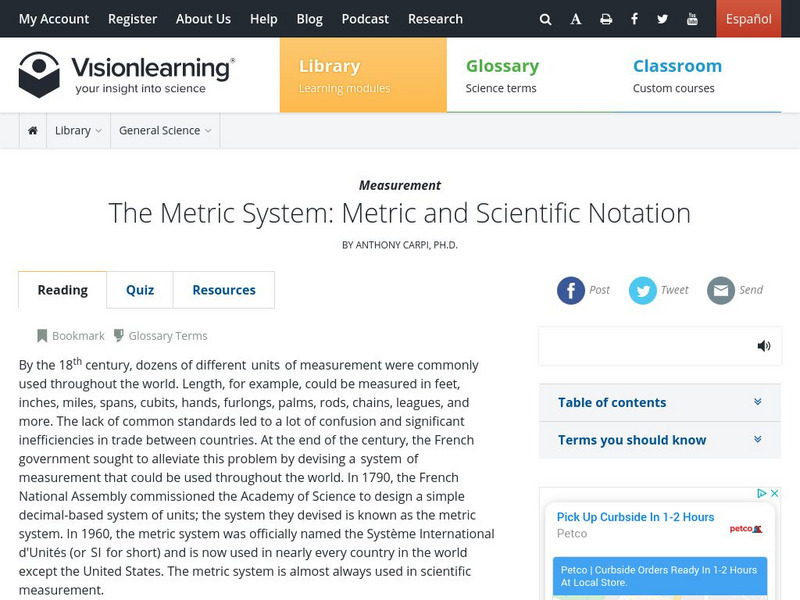This screenshot has height=600, width=800.
Task: Bookmark this module
Action: tap(70, 336)
